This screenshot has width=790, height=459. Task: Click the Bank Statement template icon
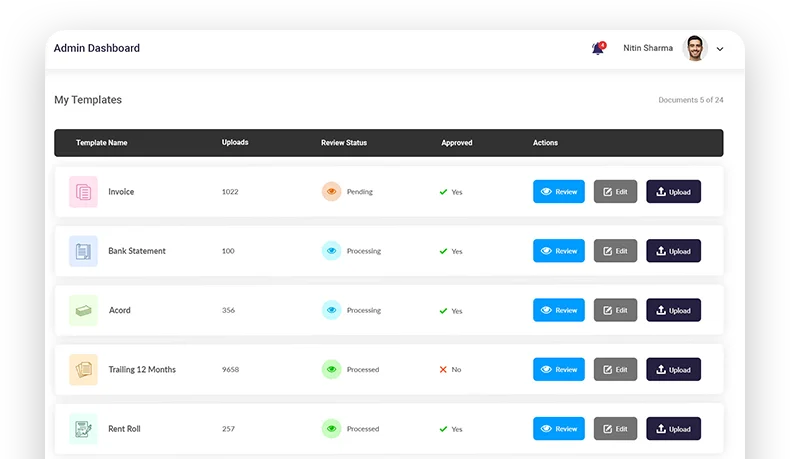tap(83, 251)
